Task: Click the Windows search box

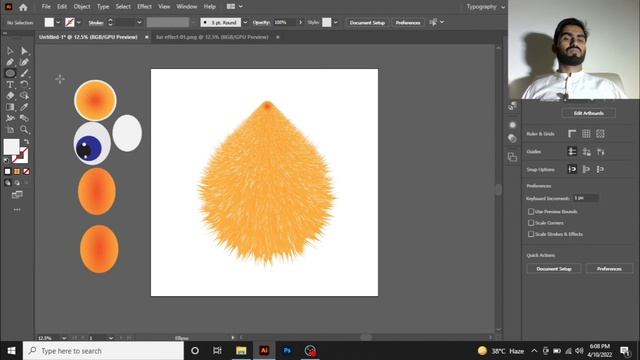Action: (103, 351)
